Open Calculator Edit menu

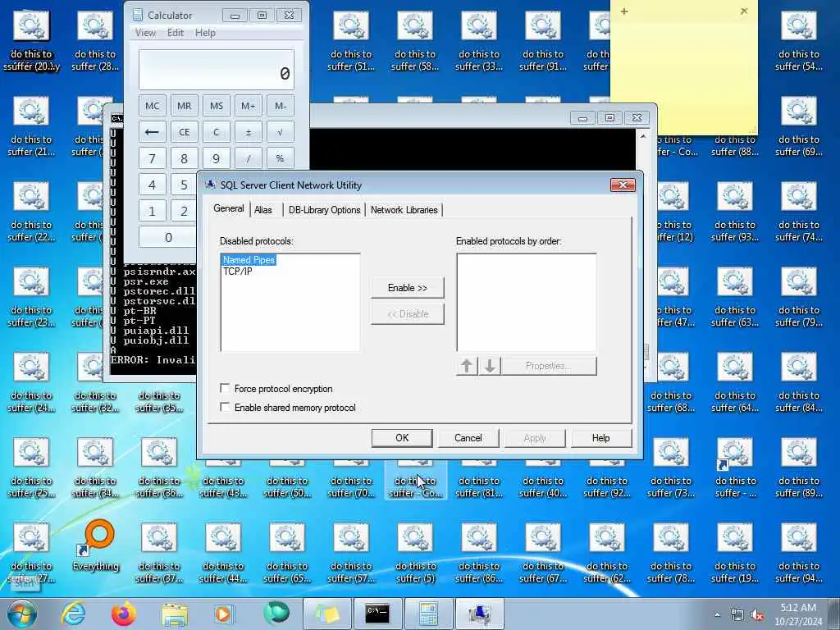[x=176, y=33]
